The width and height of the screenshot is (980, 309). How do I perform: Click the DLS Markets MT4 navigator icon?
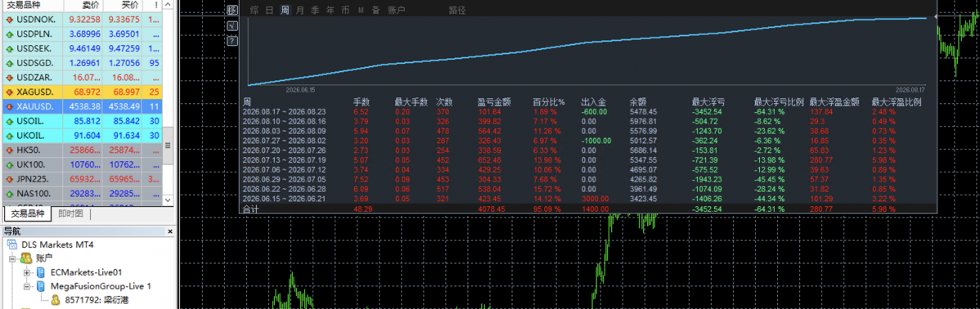[x=12, y=244]
